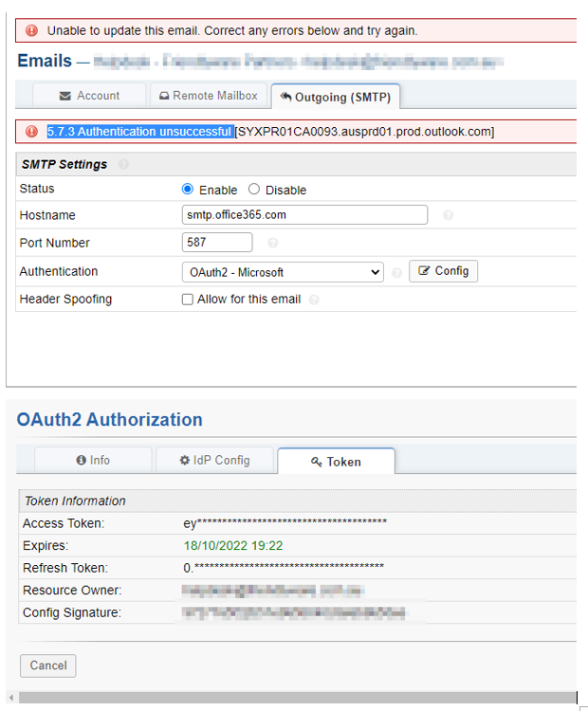The width and height of the screenshot is (588, 711).
Task: Click the Config button next to Authentication
Action: click(x=443, y=271)
